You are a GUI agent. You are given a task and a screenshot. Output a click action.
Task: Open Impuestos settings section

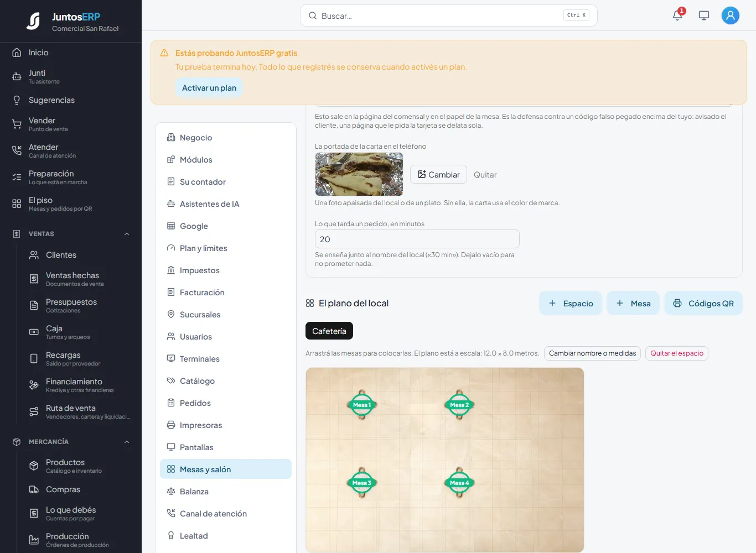coord(226,270)
